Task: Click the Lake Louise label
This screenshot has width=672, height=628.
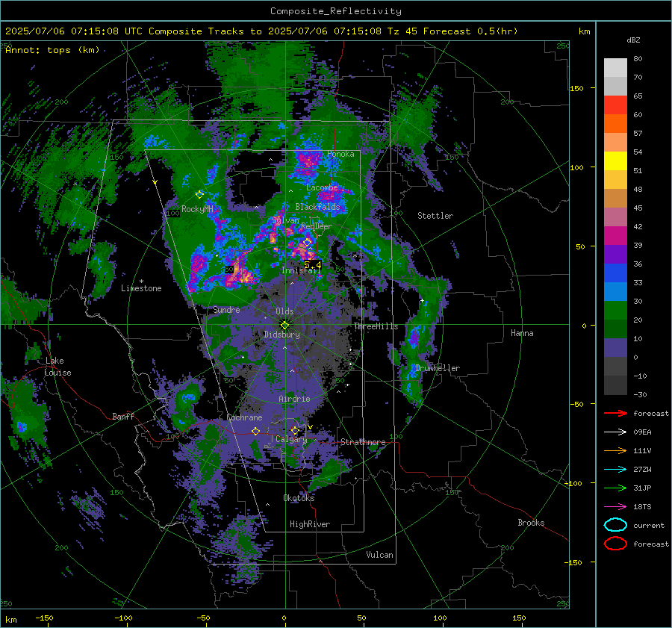Action: point(57,367)
